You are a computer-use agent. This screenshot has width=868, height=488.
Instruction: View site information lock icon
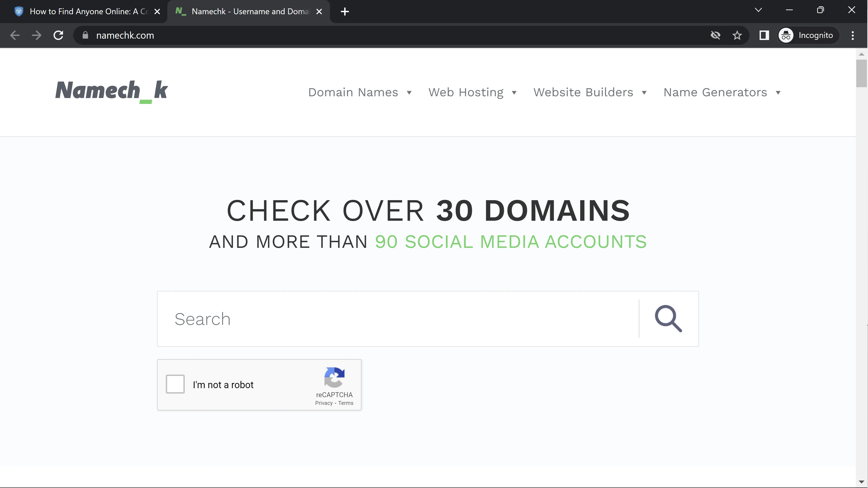click(85, 35)
